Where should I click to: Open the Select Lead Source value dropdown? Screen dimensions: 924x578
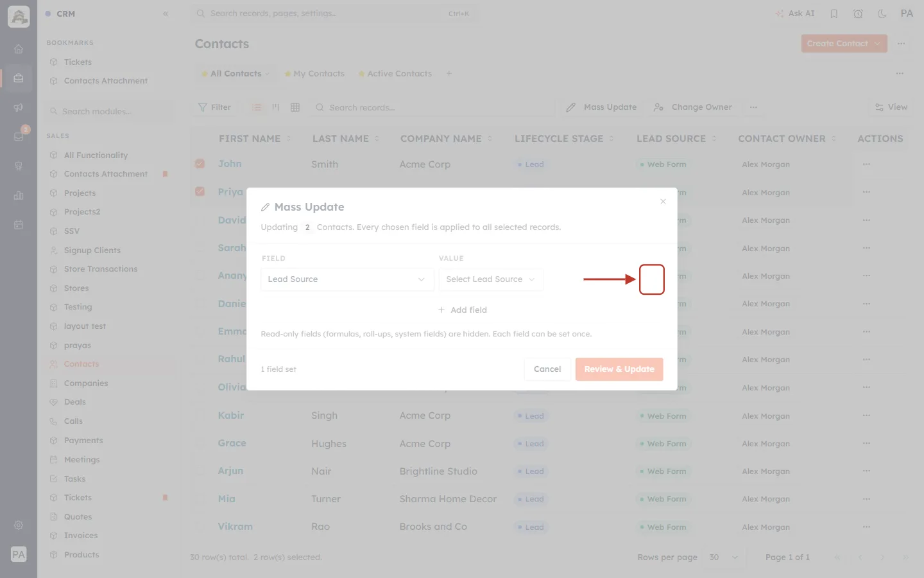pos(491,279)
